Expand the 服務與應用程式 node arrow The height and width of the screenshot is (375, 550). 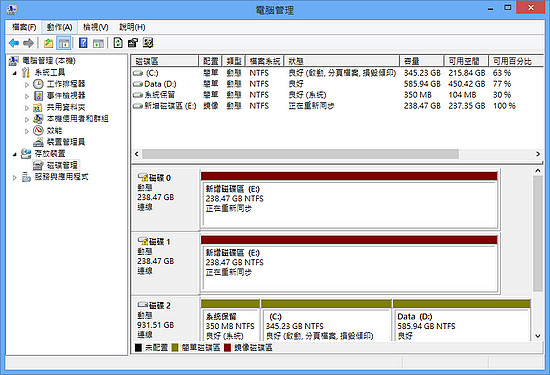click(15, 178)
